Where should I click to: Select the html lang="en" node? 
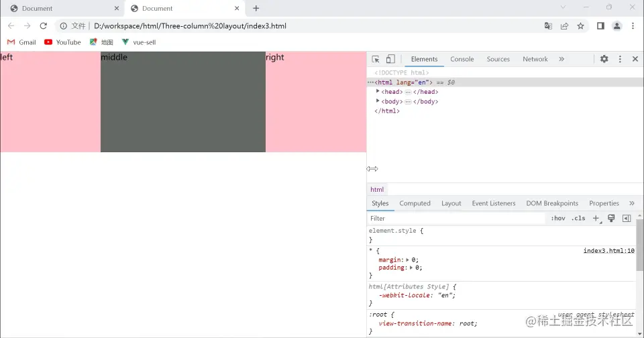tap(505, 82)
